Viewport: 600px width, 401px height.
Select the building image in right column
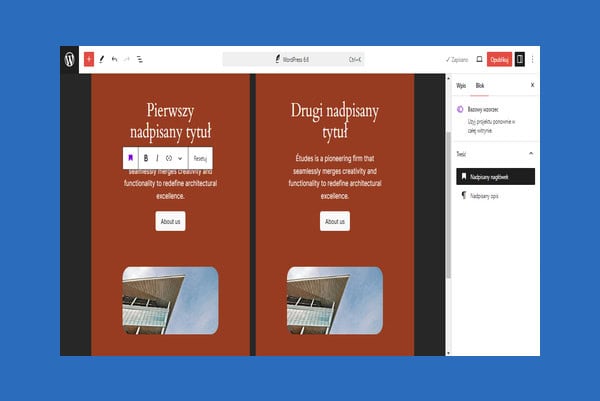pyautogui.click(x=335, y=301)
